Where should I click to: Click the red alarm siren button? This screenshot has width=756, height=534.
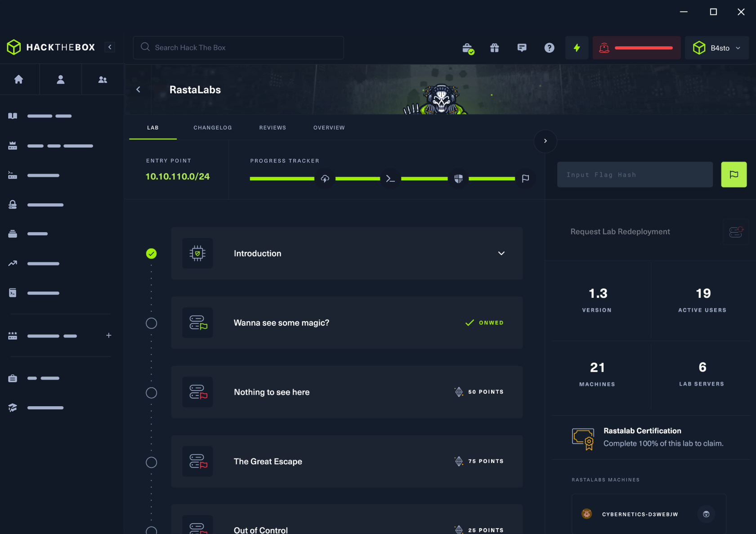pyautogui.click(x=636, y=48)
